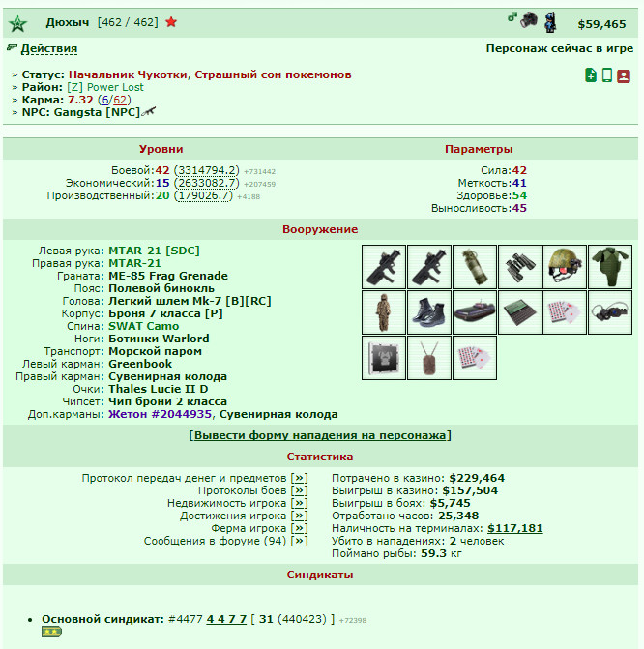Open ME-85 Frag Grenade link

tap(168, 276)
